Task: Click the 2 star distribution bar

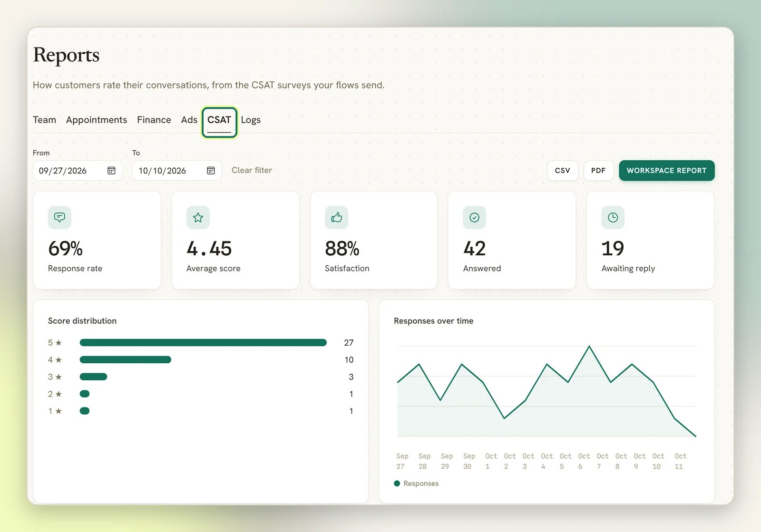Action: 85,394
